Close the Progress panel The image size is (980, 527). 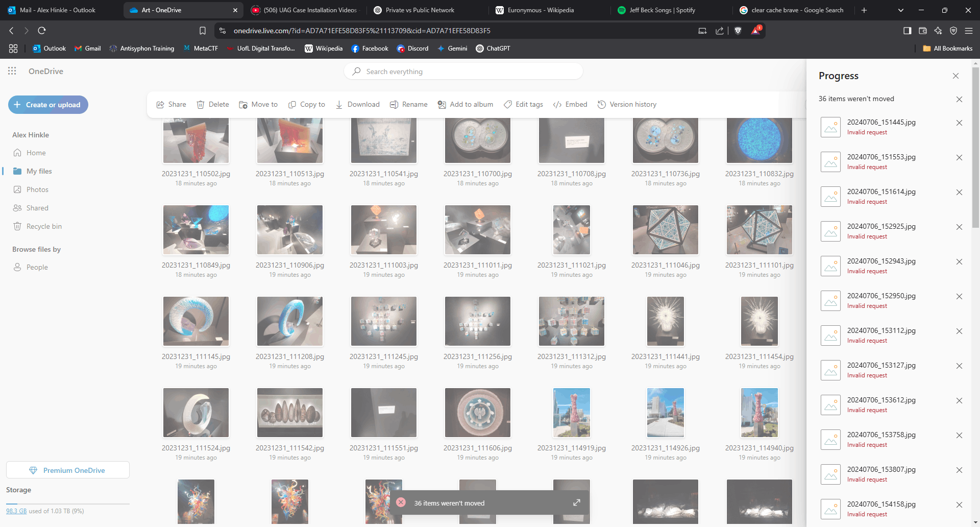point(955,76)
